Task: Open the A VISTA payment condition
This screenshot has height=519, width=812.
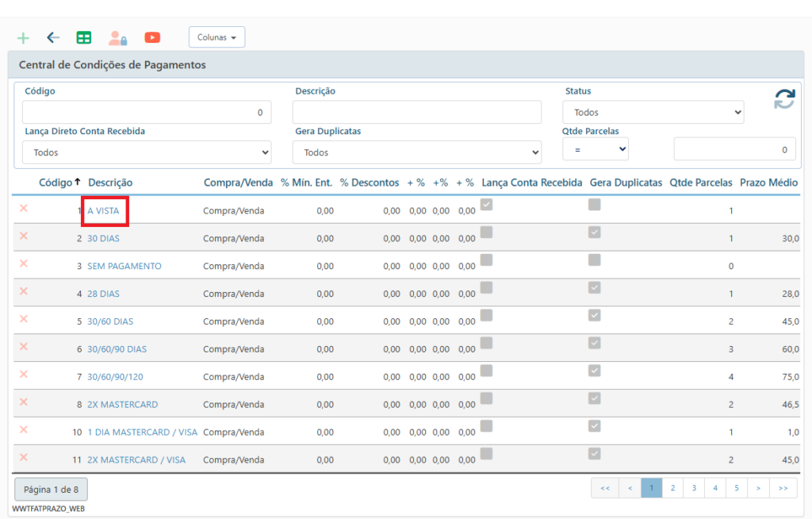Action: 103,211
